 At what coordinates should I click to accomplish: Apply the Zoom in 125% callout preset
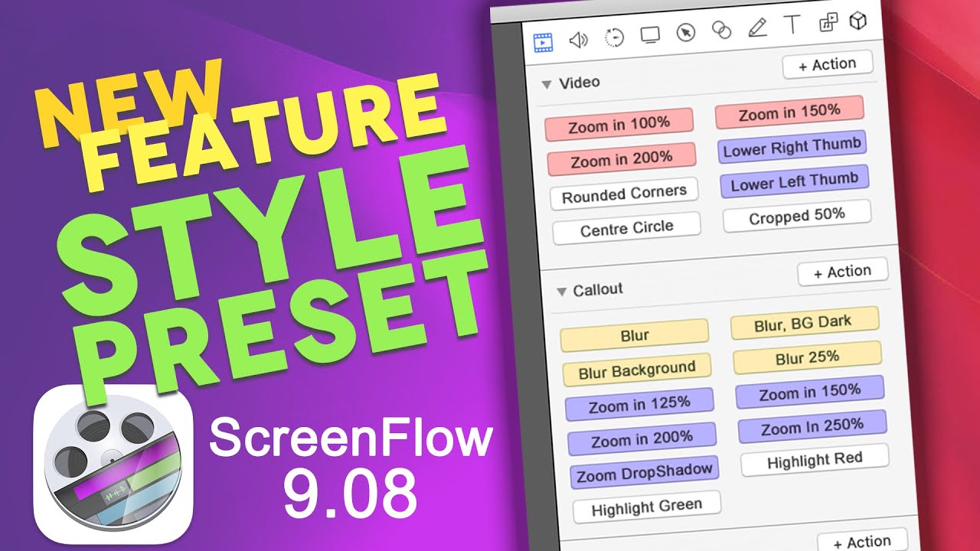[x=639, y=404]
